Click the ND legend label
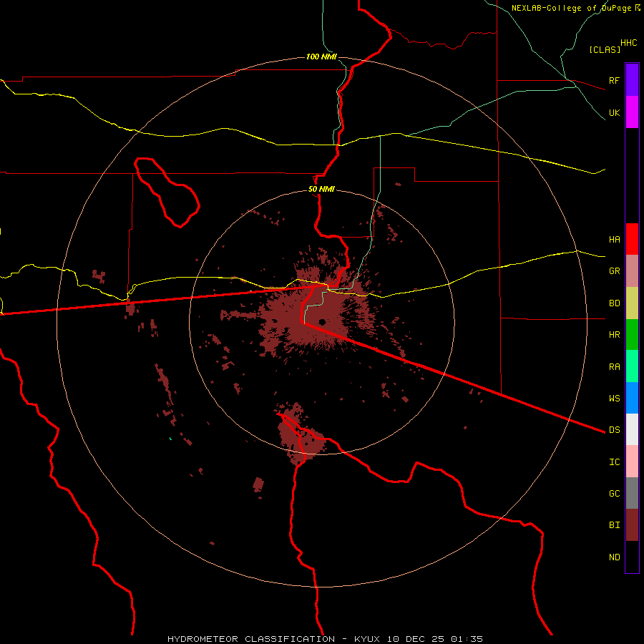The height and width of the screenshot is (644, 644). (614, 557)
